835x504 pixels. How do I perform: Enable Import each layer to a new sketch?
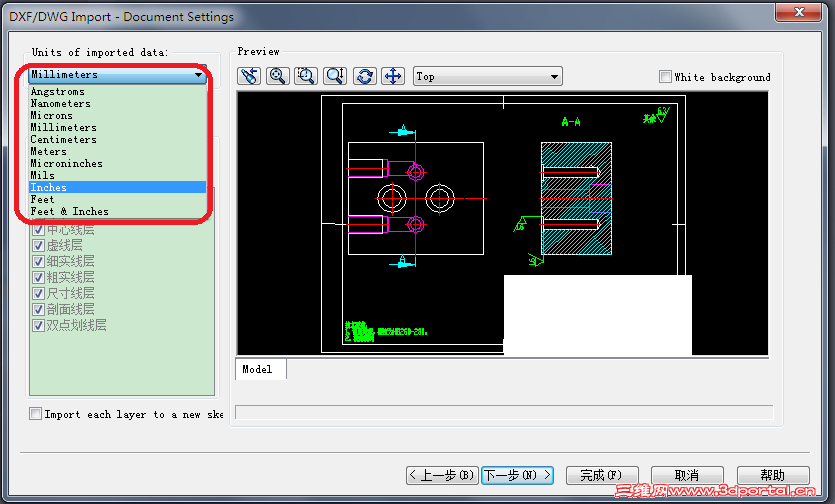coord(35,413)
